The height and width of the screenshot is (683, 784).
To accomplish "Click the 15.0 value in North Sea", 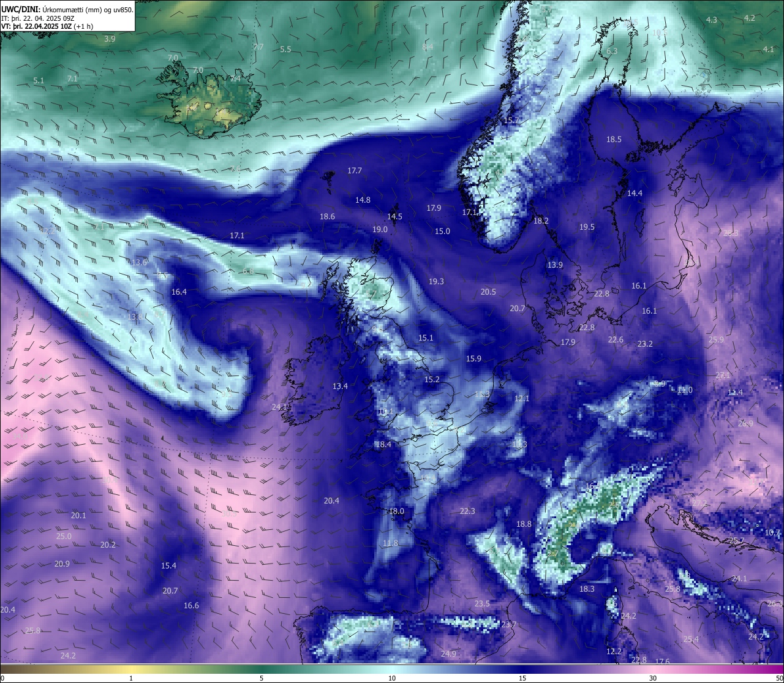I will click(442, 232).
